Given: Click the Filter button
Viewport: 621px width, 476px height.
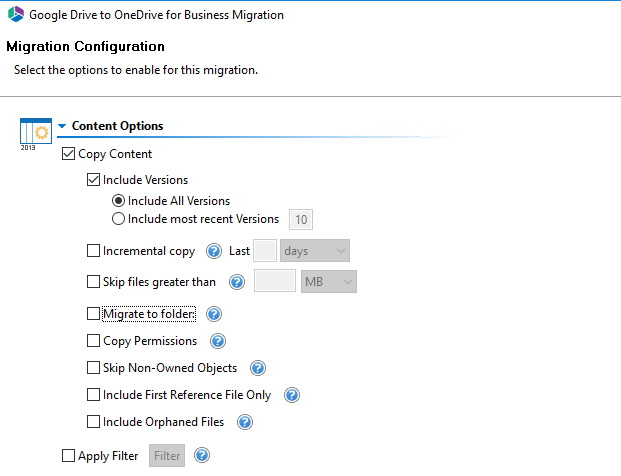Looking at the screenshot, I should coord(167,456).
